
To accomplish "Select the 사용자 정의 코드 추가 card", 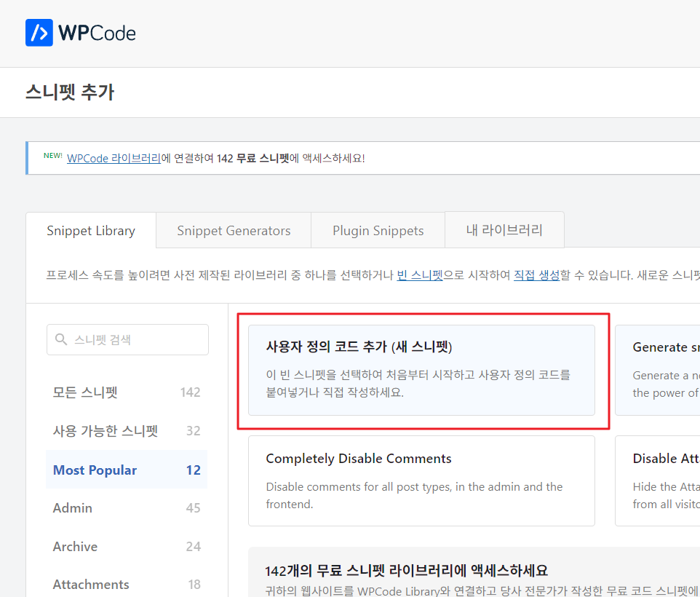I will [x=421, y=370].
